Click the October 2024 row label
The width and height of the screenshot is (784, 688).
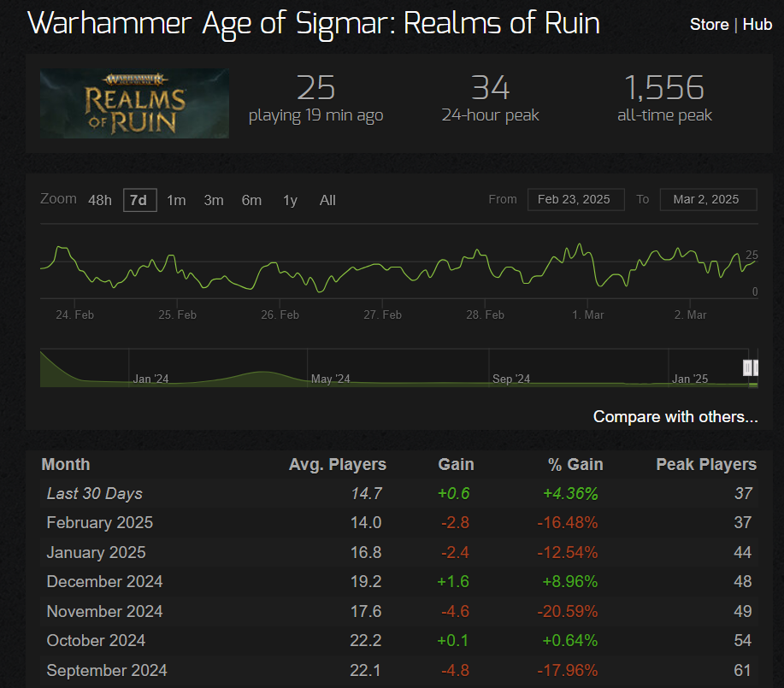(x=96, y=640)
